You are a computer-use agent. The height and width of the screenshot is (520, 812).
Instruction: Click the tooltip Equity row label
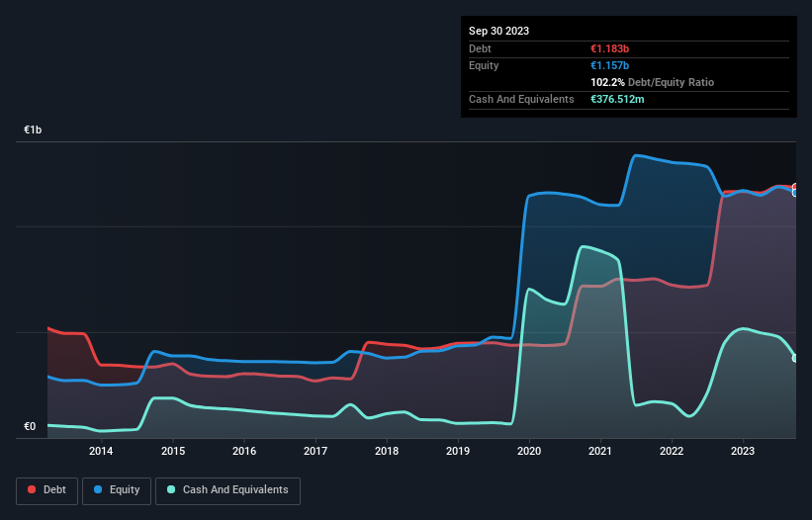484,65
